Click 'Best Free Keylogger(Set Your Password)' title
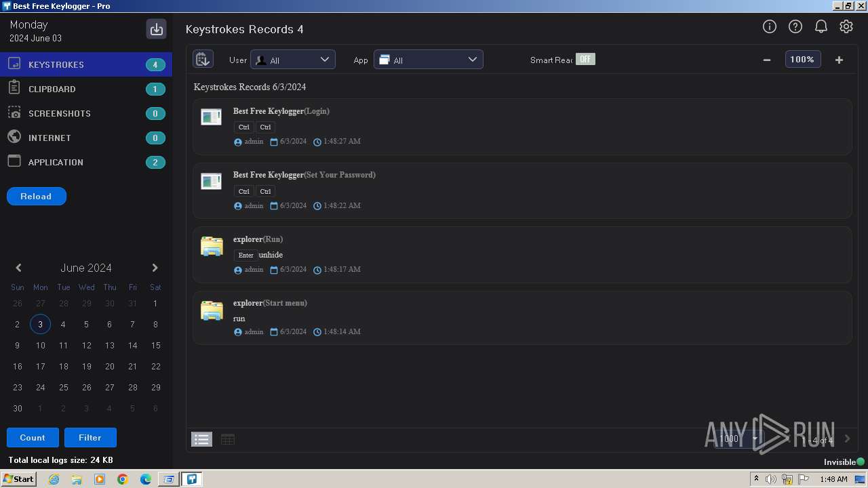 tap(304, 175)
